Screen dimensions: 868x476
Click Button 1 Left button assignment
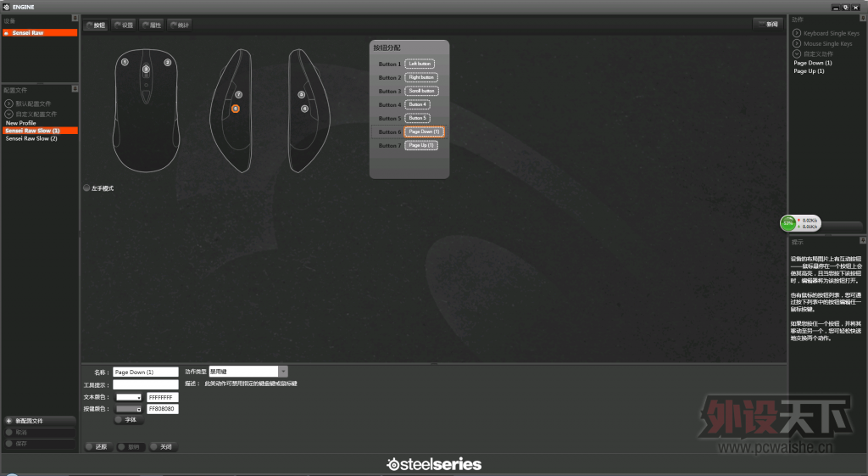coord(420,64)
